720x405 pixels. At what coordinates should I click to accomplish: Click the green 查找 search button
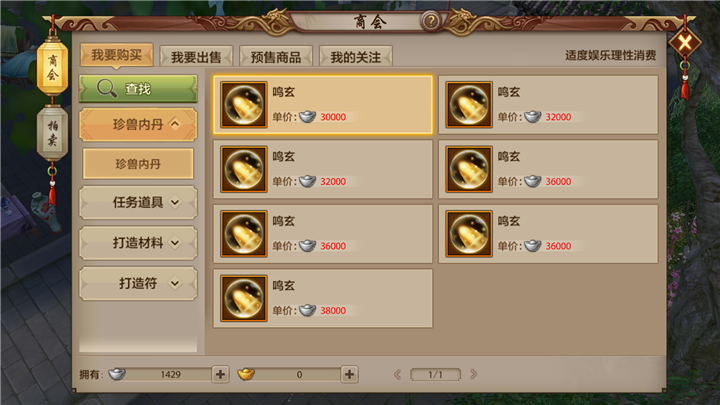tap(138, 89)
